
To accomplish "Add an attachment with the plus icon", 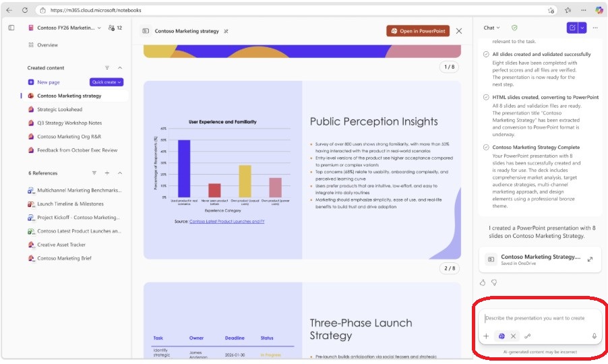I will click(486, 336).
